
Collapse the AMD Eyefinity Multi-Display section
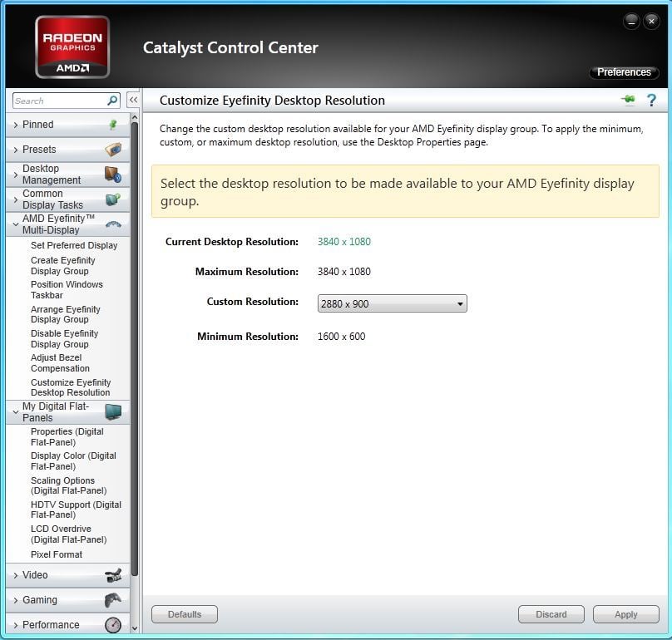coord(16,224)
